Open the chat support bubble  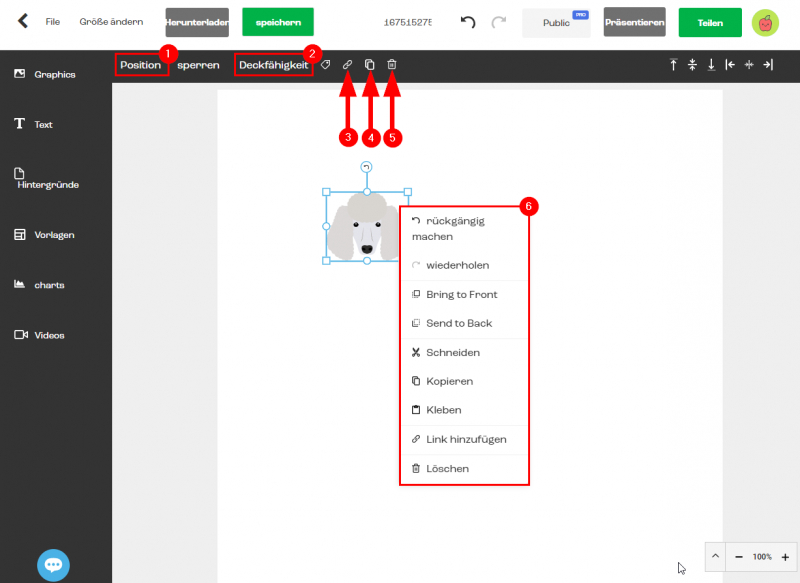pyautogui.click(x=53, y=565)
